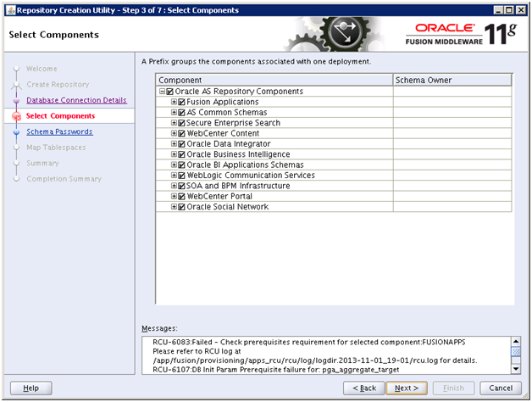Screen dimensions: 532x402
Task: Click the Messages scrollbar up arrow
Action: (x=516, y=341)
